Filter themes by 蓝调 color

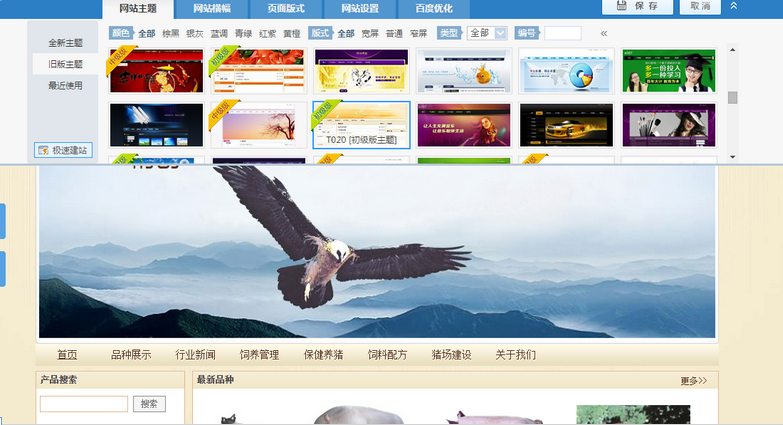point(219,33)
